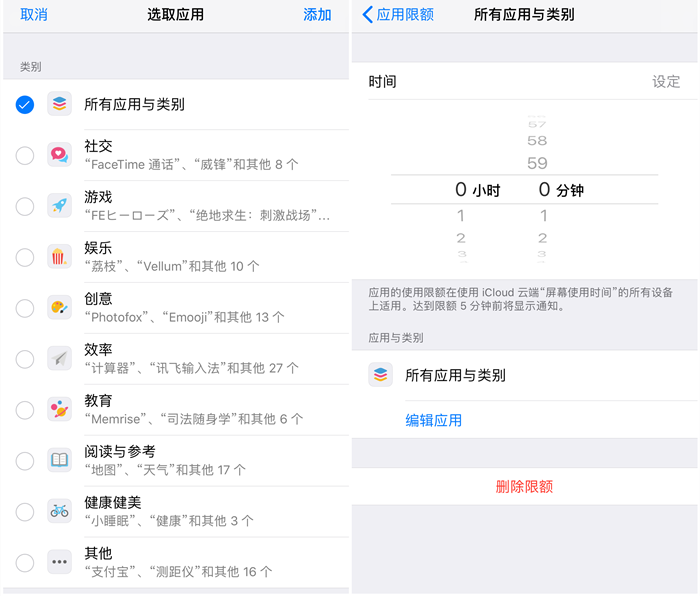Click the health and fitness bicycle icon
This screenshot has width=700, height=596.
click(x=60, y=511)
